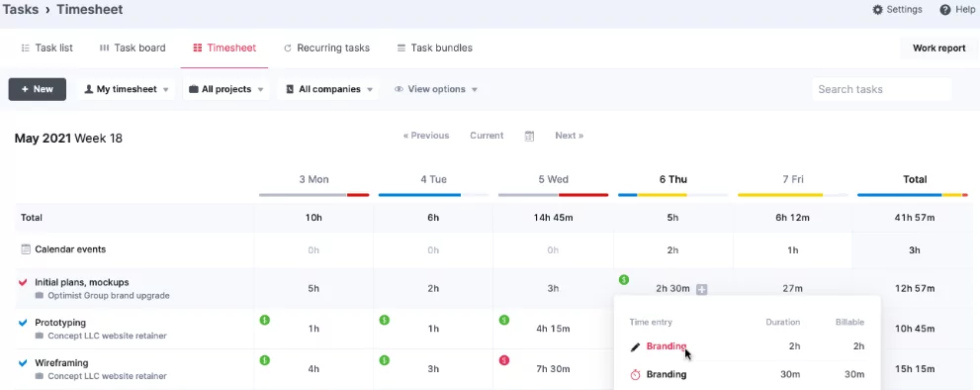Click the 15h 15m Wireframing total
Viewport: 980px width, 390px height.
[915, 369]
